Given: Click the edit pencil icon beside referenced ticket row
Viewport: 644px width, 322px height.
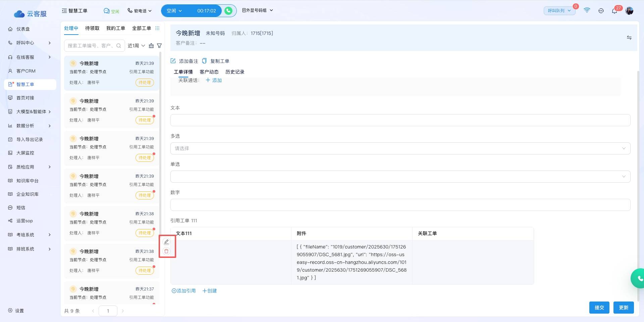Looking at the screenshot, I should 166,242.
